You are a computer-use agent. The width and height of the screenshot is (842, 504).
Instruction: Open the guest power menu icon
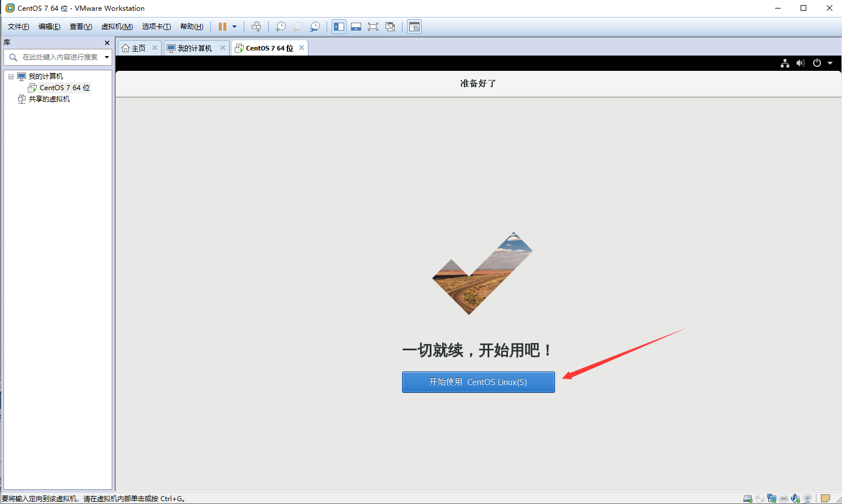(817, 63)
